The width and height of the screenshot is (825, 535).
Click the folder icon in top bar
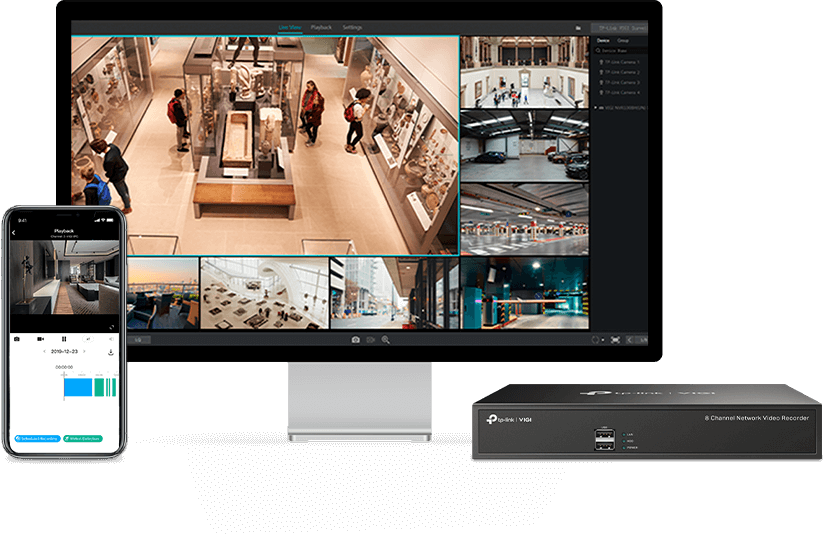pyautogui.click(x=578, y=28)
